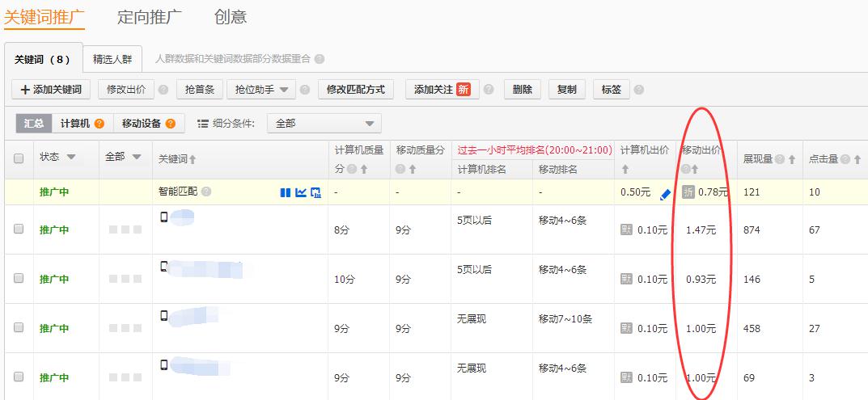Viewport: 868px width, 400px height.
Task: Click the report icon in 智能匹配 row
Action: pos(316,192)
